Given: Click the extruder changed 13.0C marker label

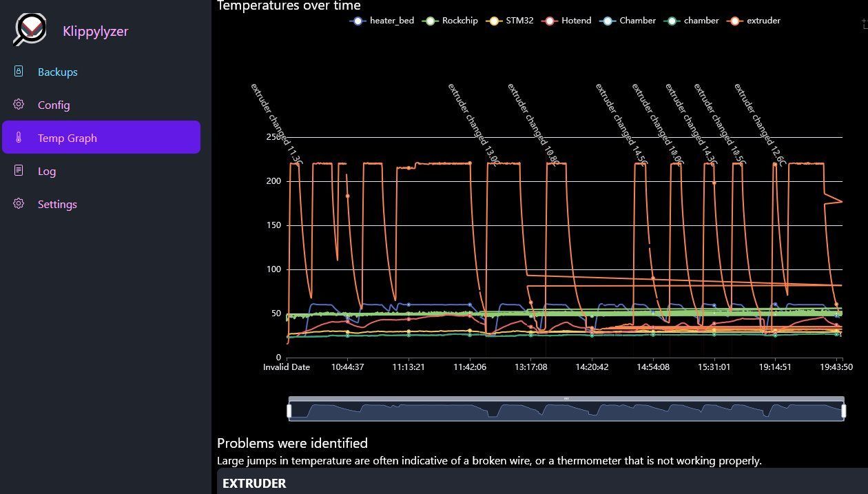Looking at the screenshot, I should pyautogui.click(x=475, y=124).
